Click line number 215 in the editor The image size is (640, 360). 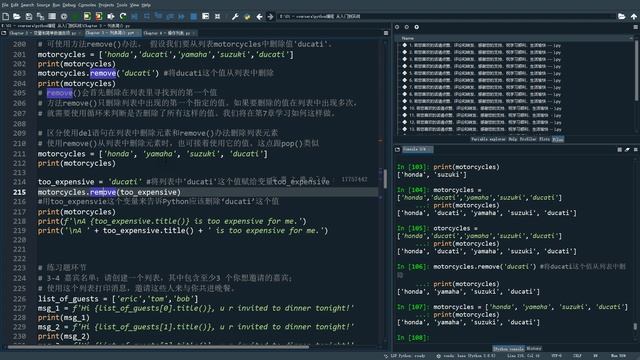pyautogui.click(x=19, y=192)
